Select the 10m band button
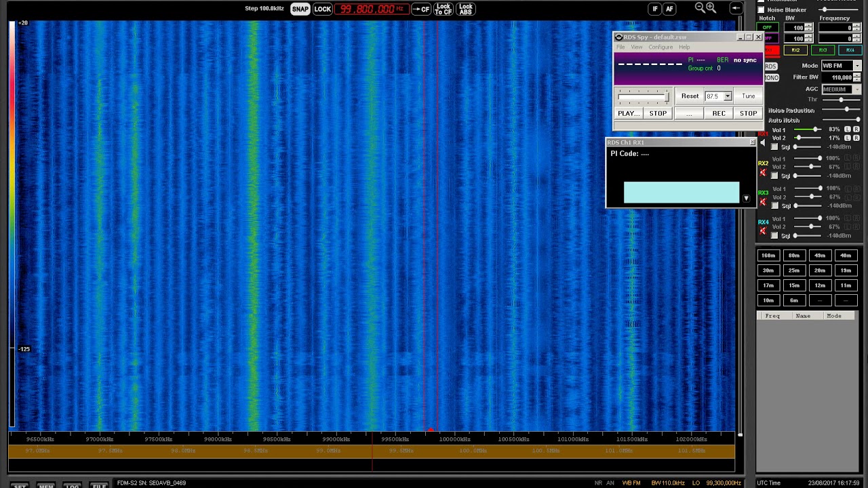Screen dimensions: 868x488 [768, 300]
